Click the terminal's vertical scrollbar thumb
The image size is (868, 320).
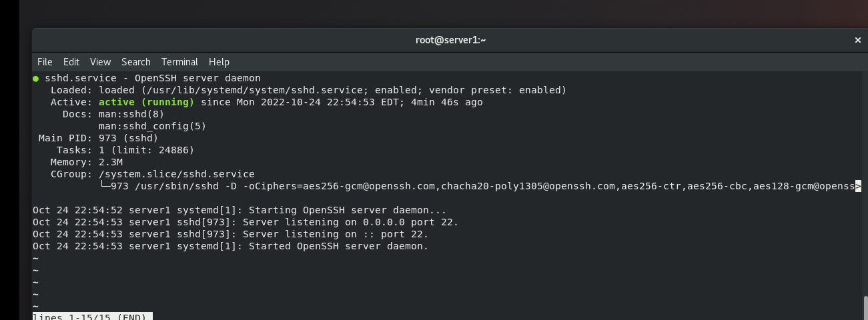click(x=866, y=307)
